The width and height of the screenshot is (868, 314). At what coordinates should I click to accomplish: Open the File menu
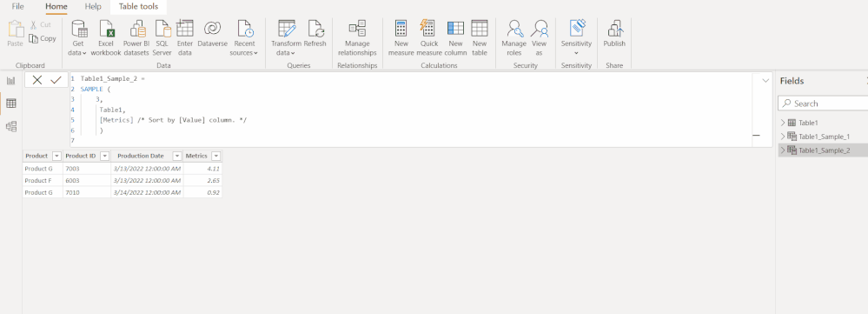click(17, 7)
